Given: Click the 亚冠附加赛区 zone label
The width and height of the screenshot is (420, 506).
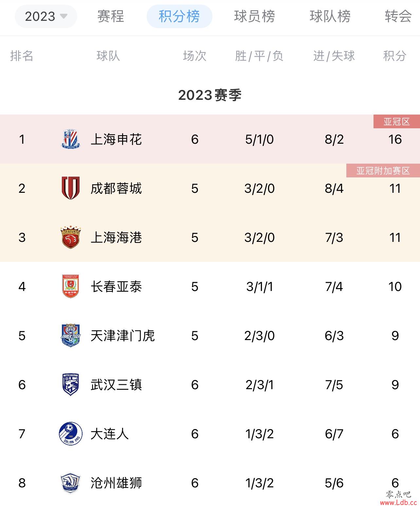Looking at the screenshot, I should [383, 171].
